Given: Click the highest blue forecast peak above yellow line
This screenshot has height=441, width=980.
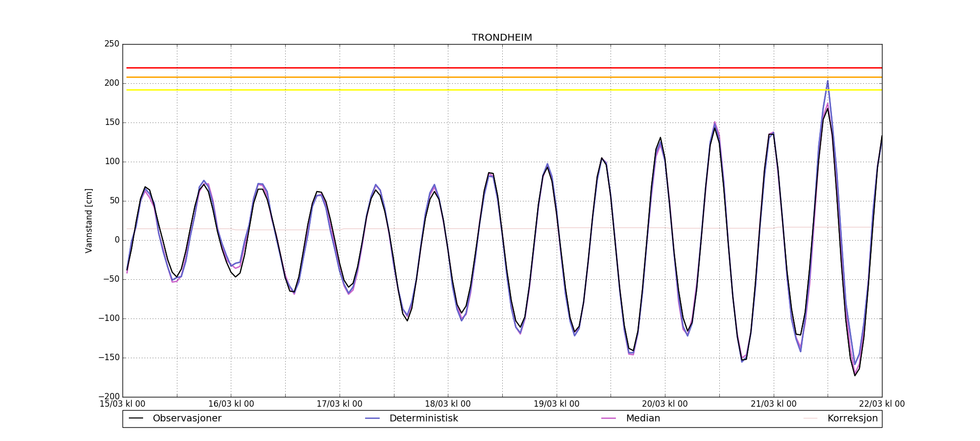Looking at the screenshot, I should click(828, 82).
